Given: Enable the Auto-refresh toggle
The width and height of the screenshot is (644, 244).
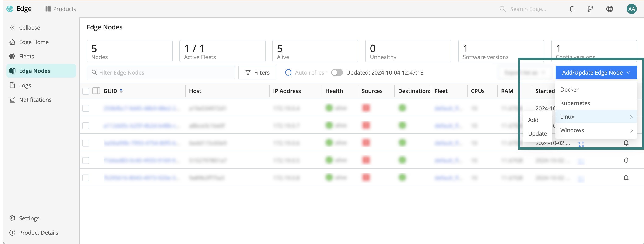Looking at the screenshot, I should point(337,72).
